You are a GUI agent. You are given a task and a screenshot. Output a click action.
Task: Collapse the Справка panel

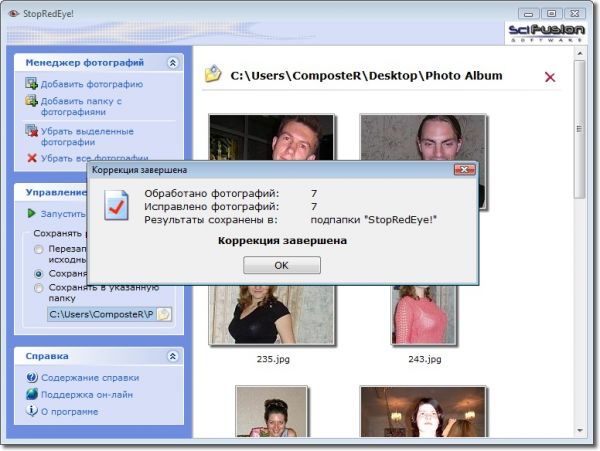[172, 355]
